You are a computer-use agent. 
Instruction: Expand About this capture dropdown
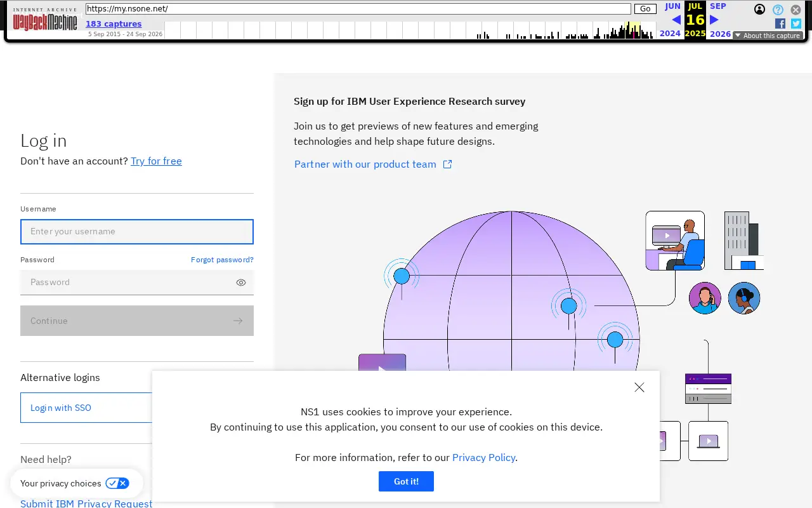[x=768, y=36]
